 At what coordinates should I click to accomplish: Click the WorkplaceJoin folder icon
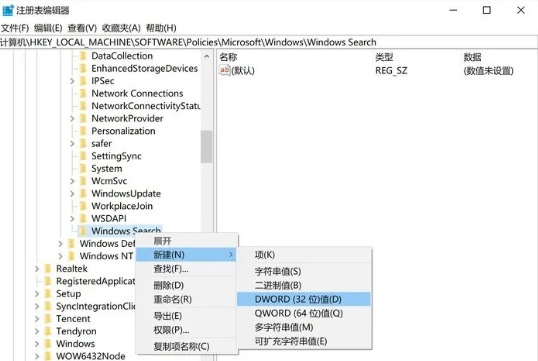[83, 206]
